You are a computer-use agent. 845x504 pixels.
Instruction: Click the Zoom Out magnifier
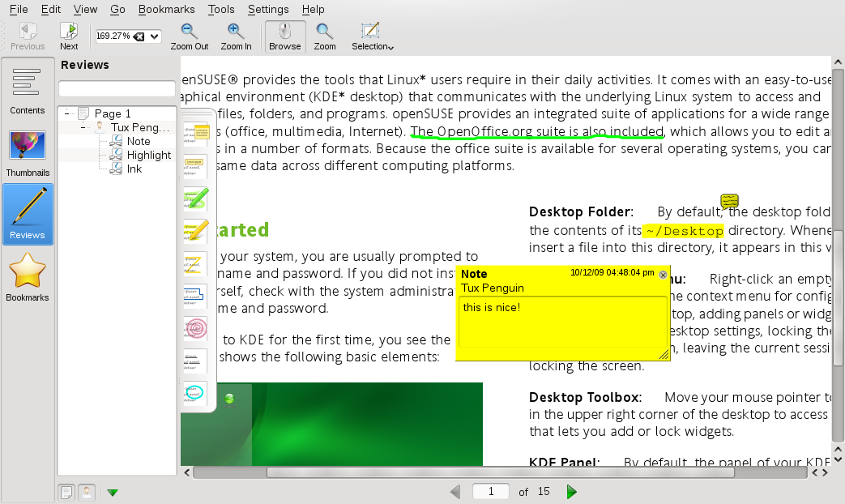click(x=189, y=36)
